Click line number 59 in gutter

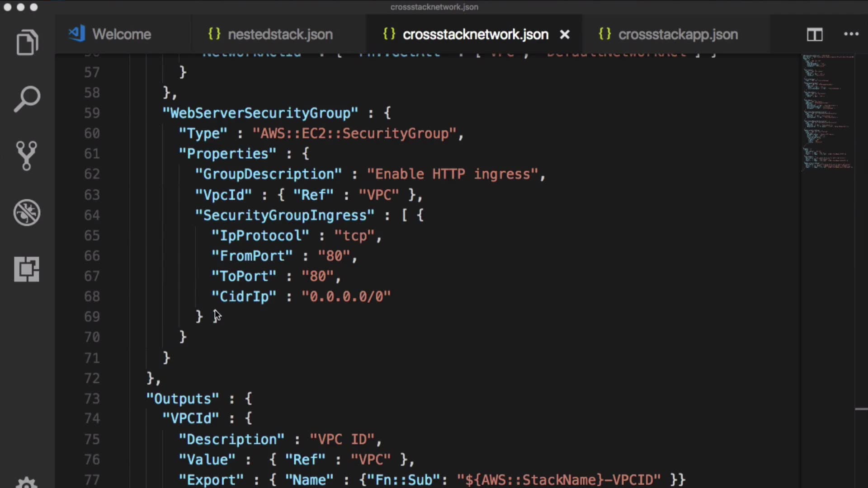tap(92, 113)
